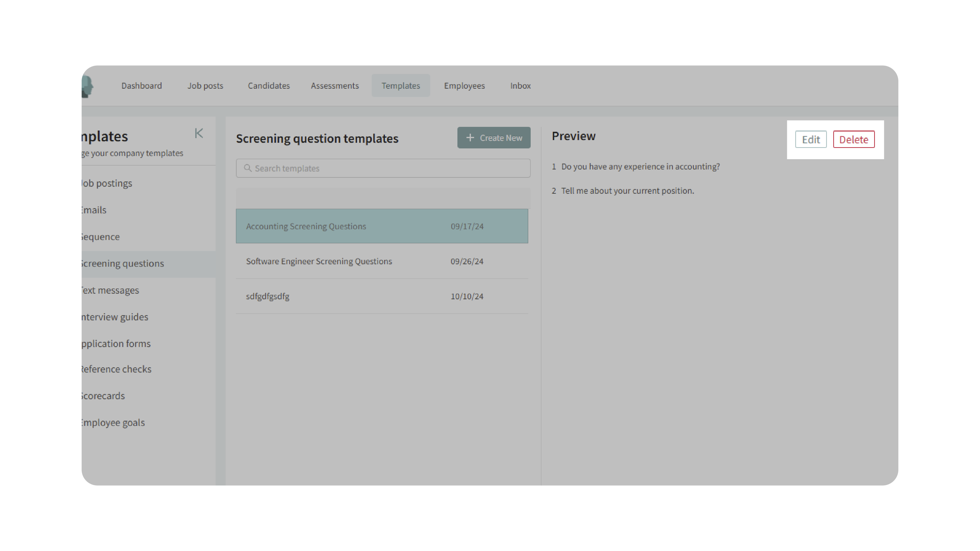Collapse the templates sidebar panel
980x551 pixels.
pos(199,133)
